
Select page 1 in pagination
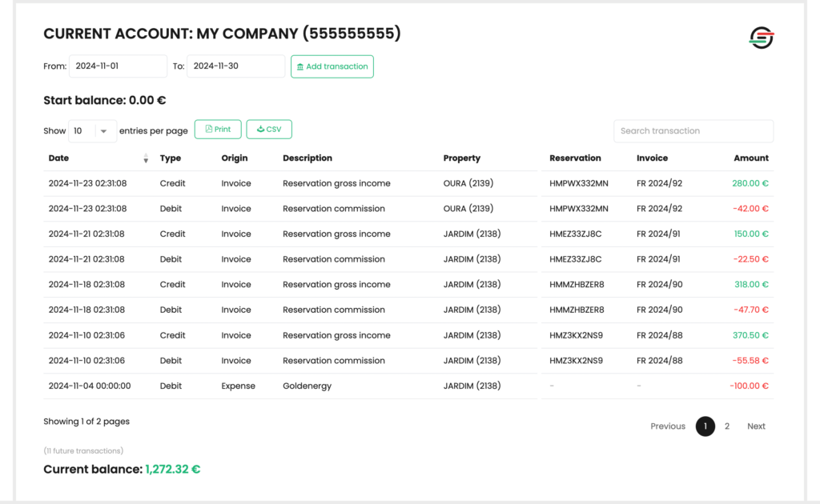coord(705,426)
